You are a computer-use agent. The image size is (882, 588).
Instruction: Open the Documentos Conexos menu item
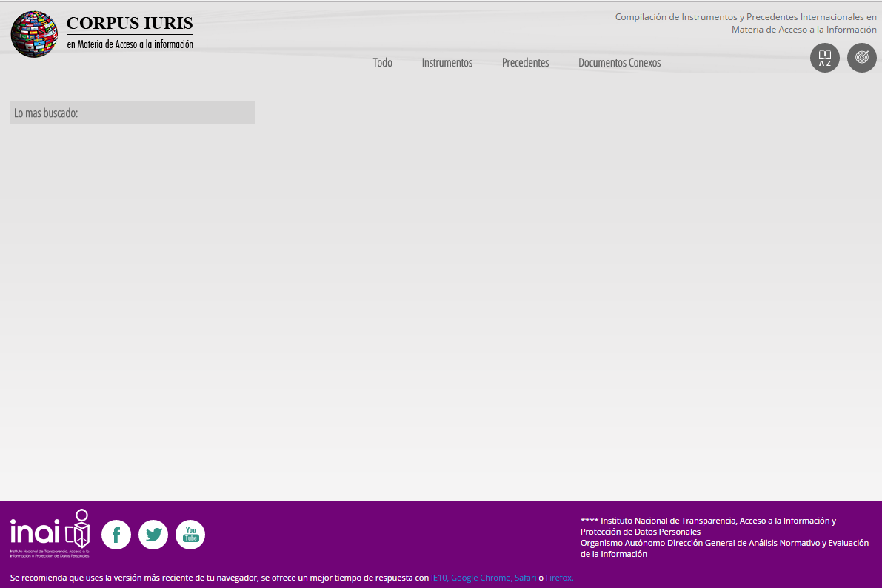[619, 63]
